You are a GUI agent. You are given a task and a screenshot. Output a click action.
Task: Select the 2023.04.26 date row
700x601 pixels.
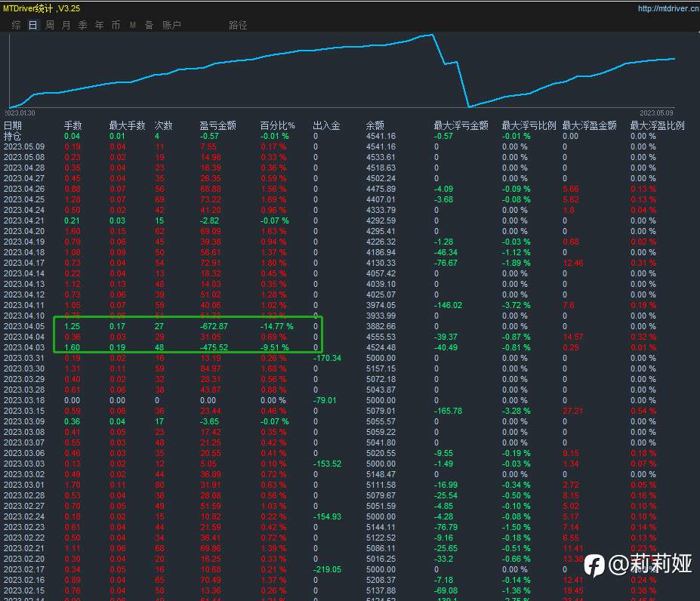pos(24,189)
